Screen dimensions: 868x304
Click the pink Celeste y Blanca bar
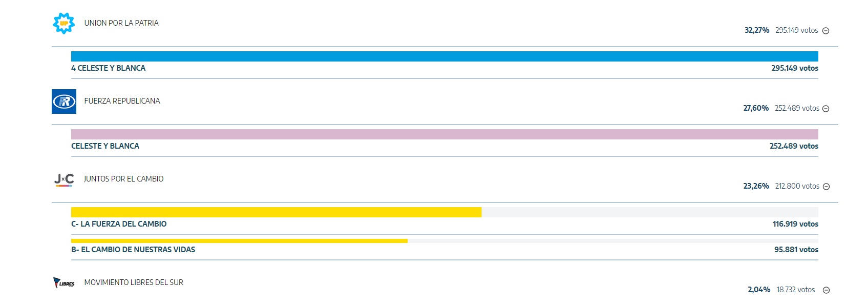[444, 134]
